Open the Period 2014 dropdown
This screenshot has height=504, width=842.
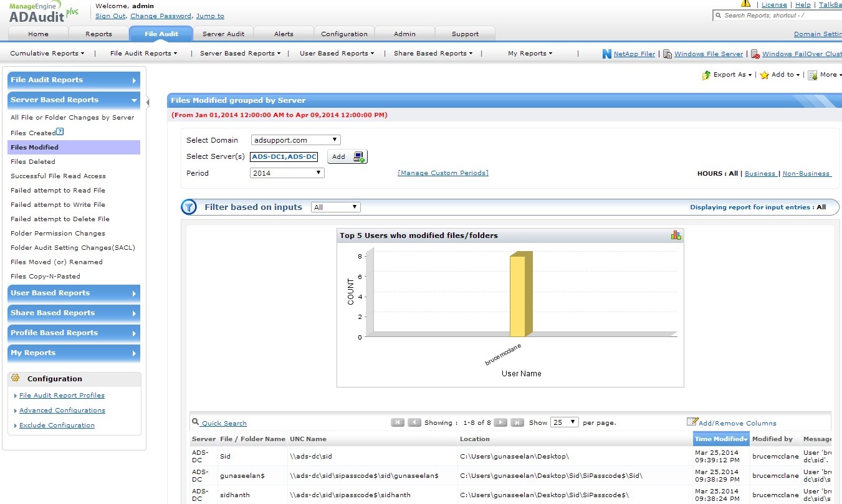[x=287, y=173]
